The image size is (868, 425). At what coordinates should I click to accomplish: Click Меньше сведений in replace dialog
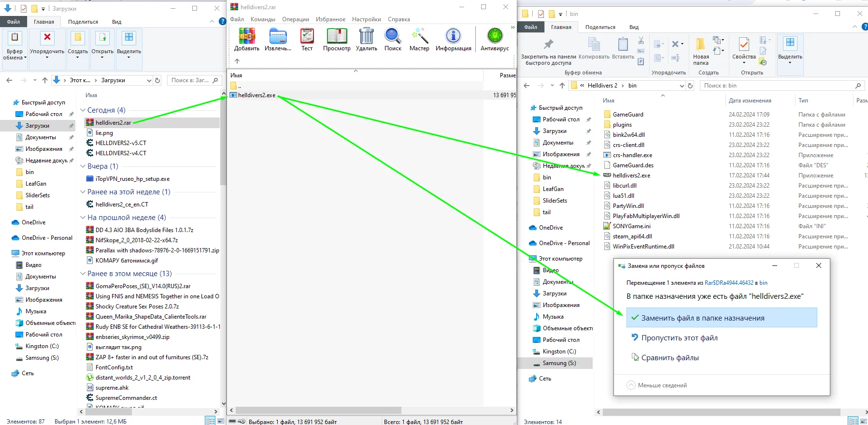(x=657, y=385)
